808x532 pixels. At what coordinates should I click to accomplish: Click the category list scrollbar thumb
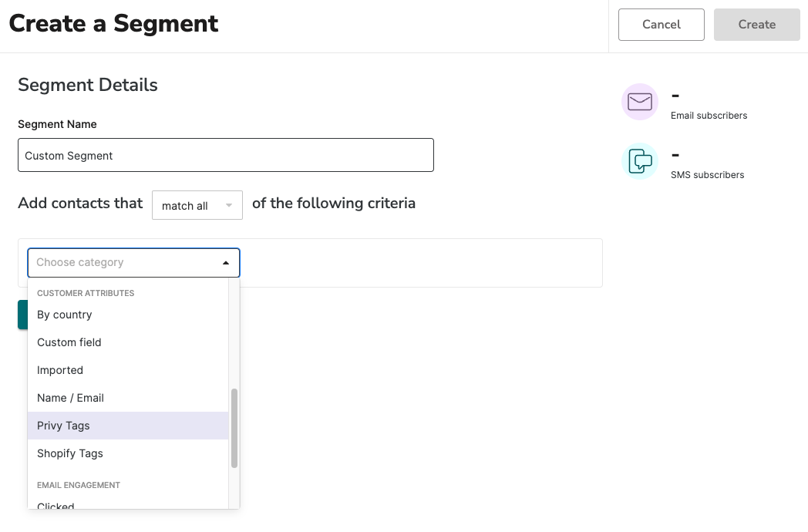tap(234, 428)
